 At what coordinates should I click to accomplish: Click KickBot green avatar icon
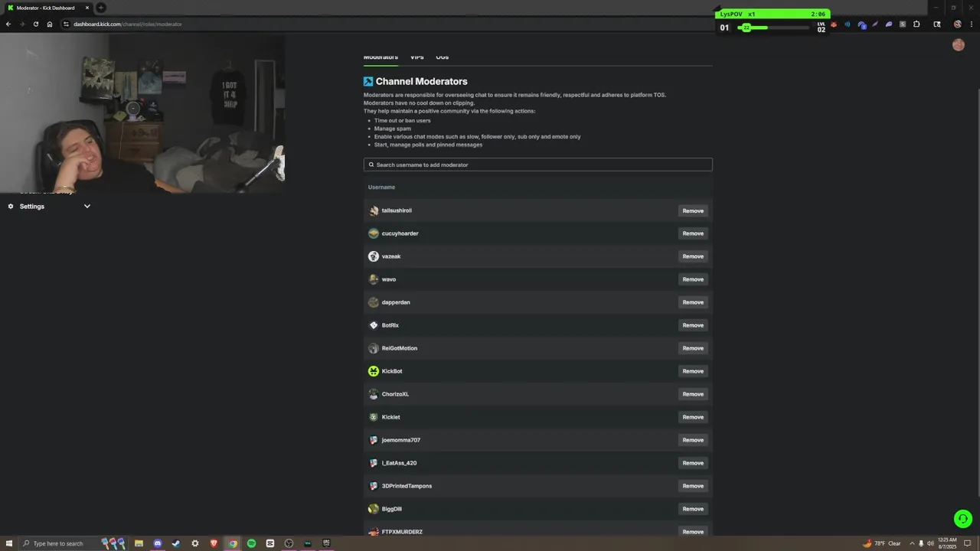(374, 371)
